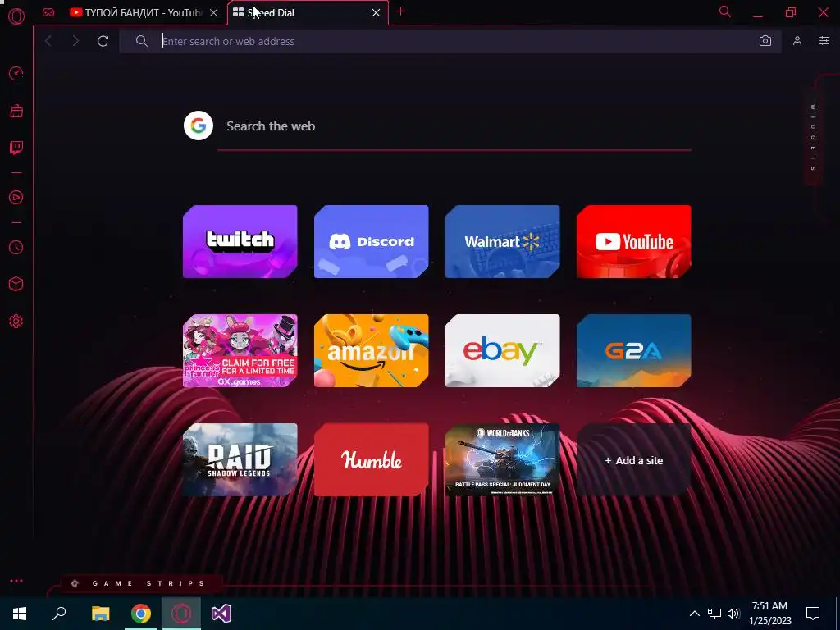Open File Explorer from taskbar
840x630 pixels.
point(100,614)
